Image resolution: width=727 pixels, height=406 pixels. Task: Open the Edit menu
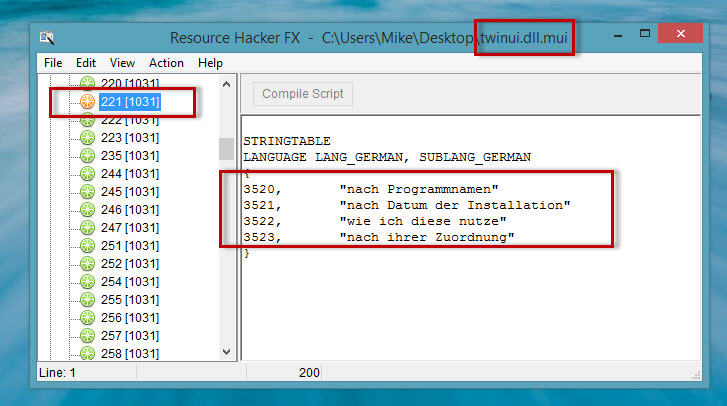(x=86, y=63)
